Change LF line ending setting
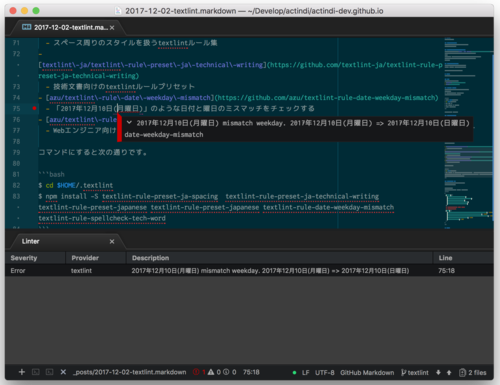This screenshot has height=385, width=500. pos(306,373)
